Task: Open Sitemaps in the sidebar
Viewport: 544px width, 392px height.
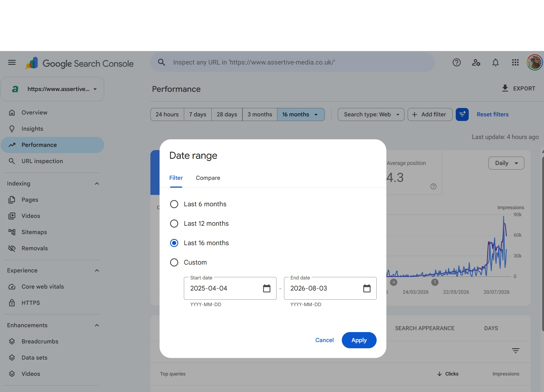Action: click(52, 232)
